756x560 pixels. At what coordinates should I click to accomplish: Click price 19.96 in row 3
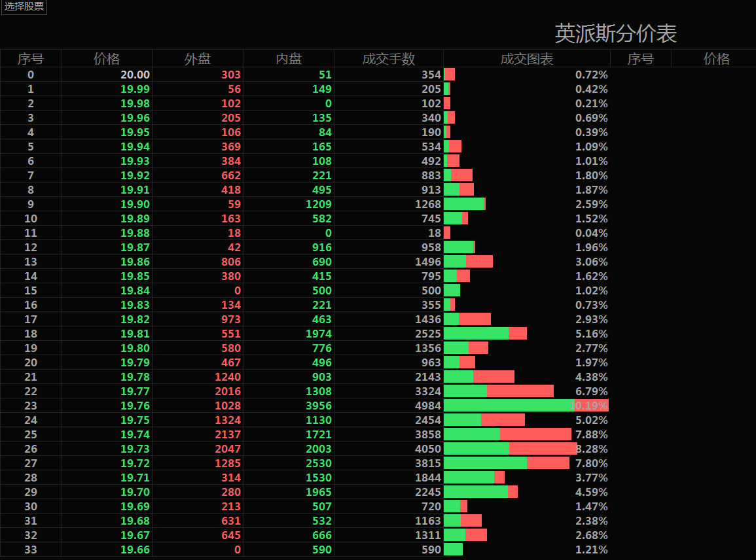pyautogui.click(x=135, y=118)
